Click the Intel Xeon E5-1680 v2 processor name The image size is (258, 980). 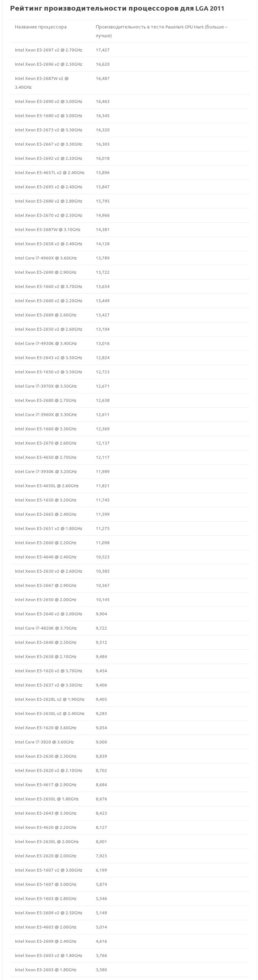pyautogui.click(x=48, y=116)
